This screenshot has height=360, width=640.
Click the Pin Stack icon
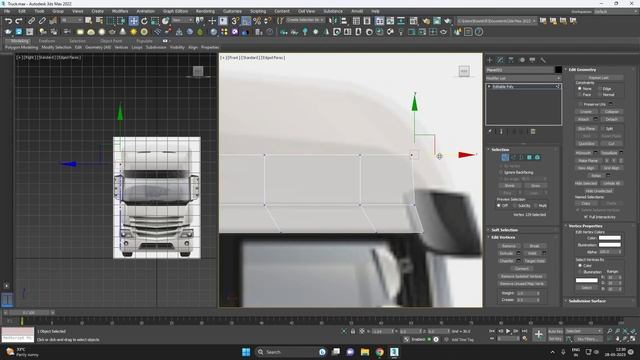(490, 131)
